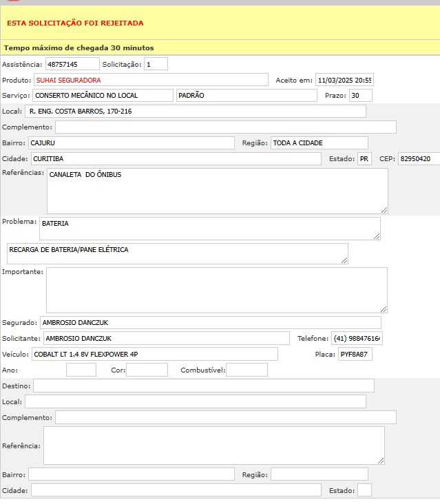The height and width of the screenshot is (504, 440).
Task: Select the Telefone field
Action: (x=357, y=339)
